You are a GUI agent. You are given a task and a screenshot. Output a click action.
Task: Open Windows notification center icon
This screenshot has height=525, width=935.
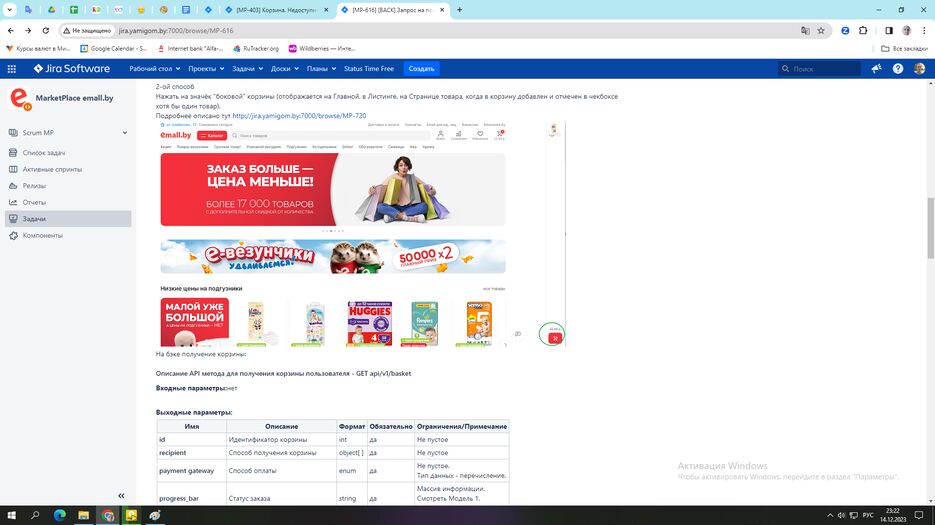pyautogui.click(x=919, y=515)
